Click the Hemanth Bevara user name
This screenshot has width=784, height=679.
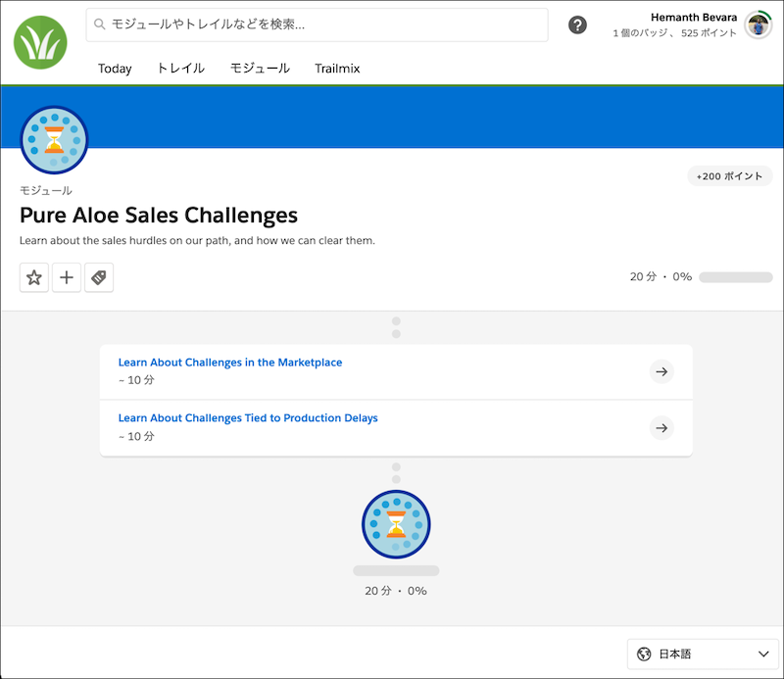click(x=694, y=18)
